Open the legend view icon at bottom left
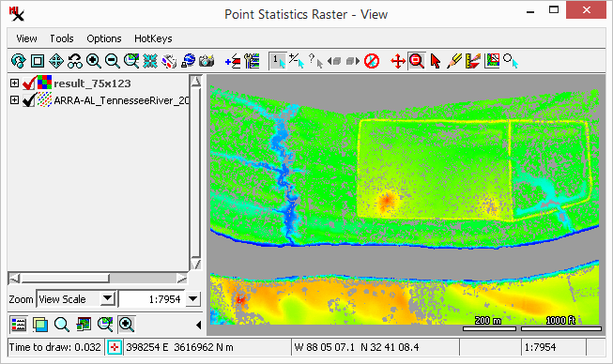The image size is (613, 364). [x=19, y=325]
